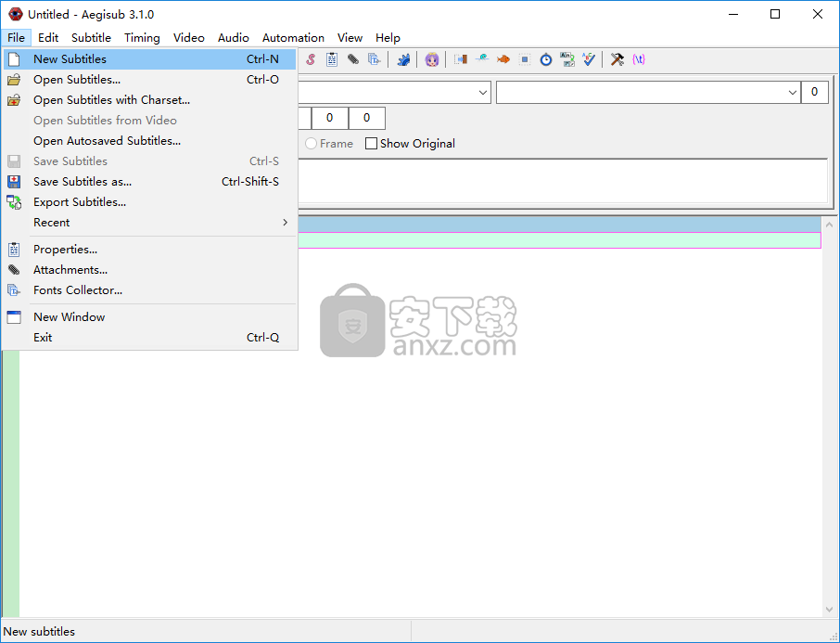840x643 pixels.
Task: Expand the Recent submenu
Action: click(x=149, y=223)
